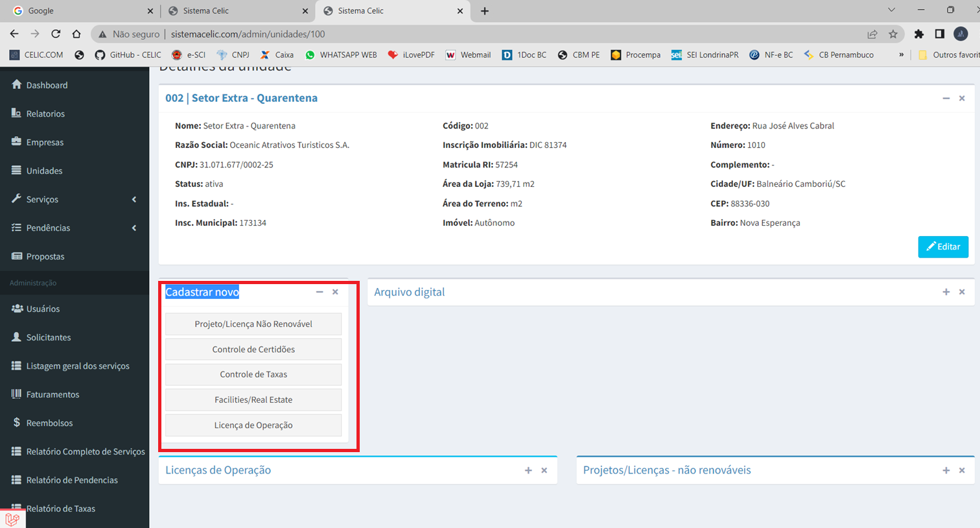This screenshot has width=980, height=528.
Task: Open the browser side panel icon
Action: point(939,34)
